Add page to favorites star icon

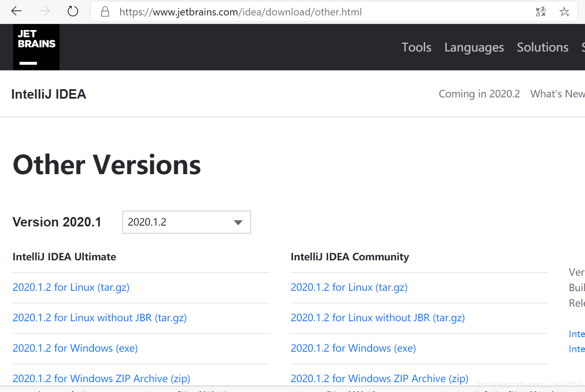pyautogui.click(x=564, y=12)
